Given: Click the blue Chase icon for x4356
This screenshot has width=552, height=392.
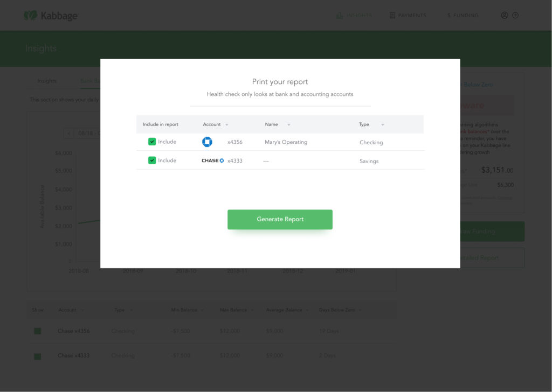Looking at the screenshot, I should 207,142.
